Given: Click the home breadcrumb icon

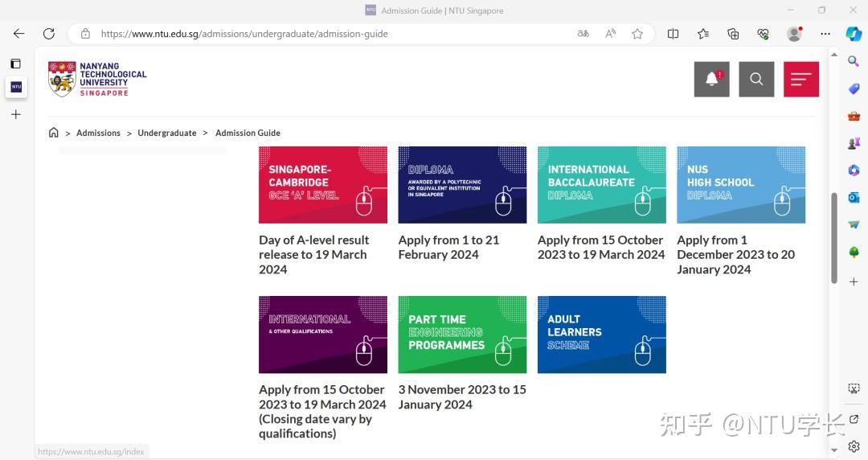Looking at the screenshot, I should click(54, 133).
